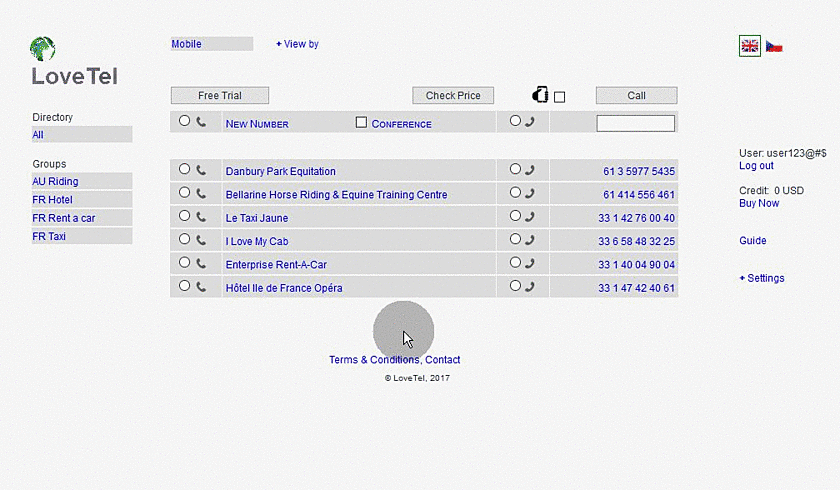Click the phone number input field under Call
Screen dimensions: 840x490
pyautogui.click(x=635, y=124)
